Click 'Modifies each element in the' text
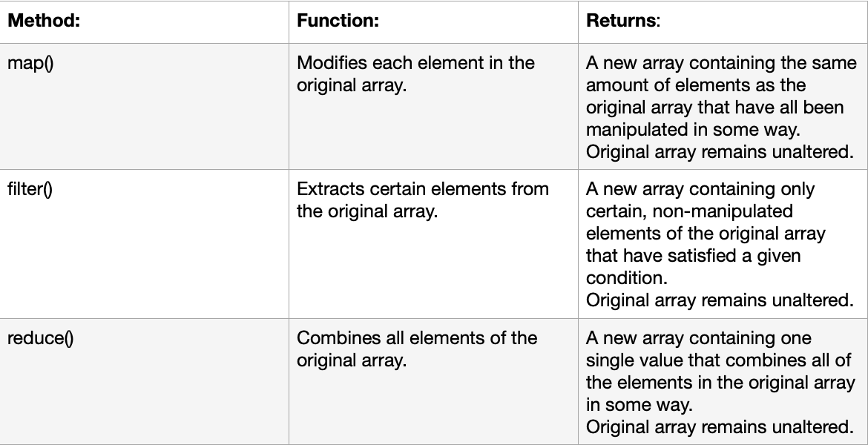 415,62
